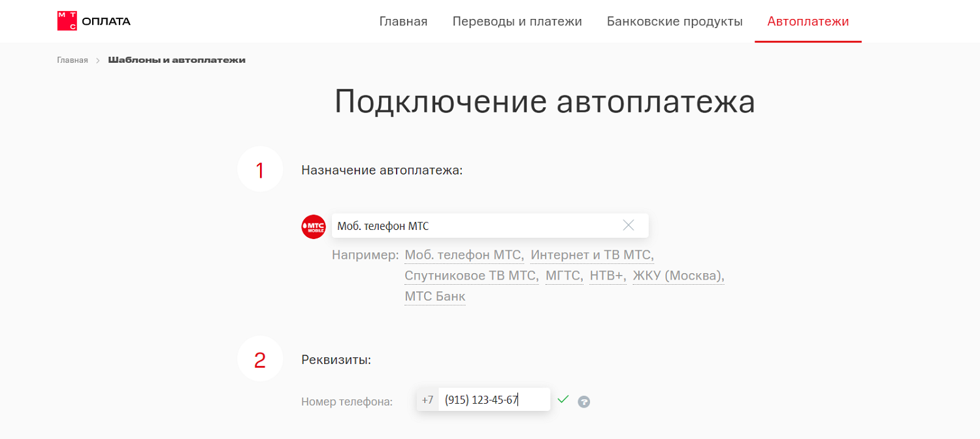Open Переводы и платежи menu item
The width and height of the screenshot is (980, 439).
point(517,22)
